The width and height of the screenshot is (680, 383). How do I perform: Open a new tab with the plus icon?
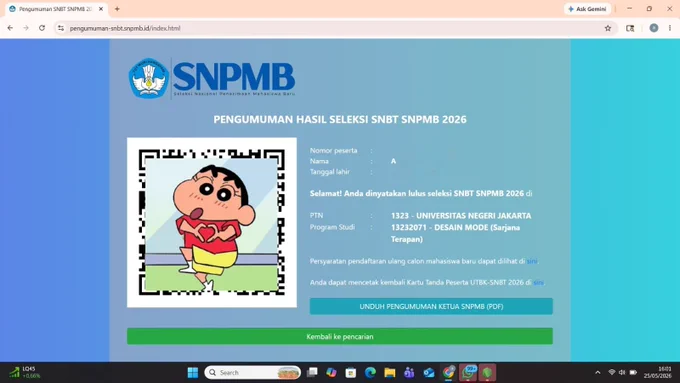(117, 9)
